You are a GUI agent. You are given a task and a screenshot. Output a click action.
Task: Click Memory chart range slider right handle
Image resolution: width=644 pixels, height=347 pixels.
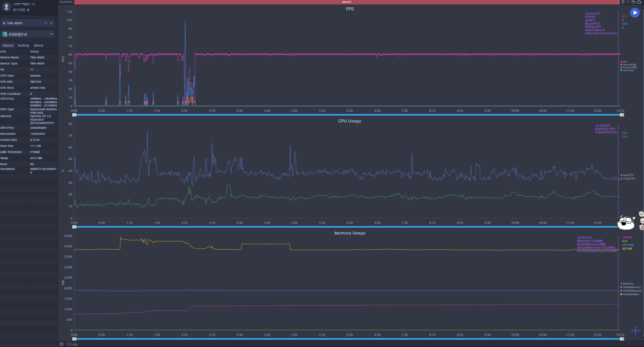pyautogui.click(x=622, y=339)
